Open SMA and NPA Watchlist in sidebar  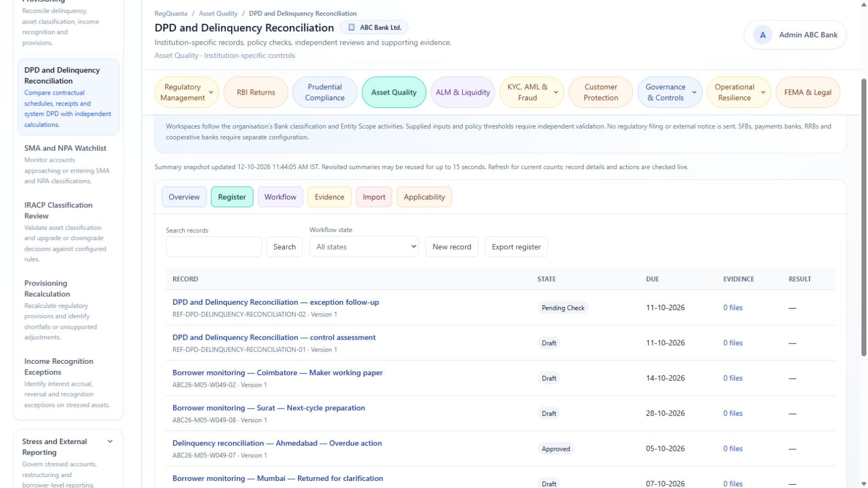point(68,164)
